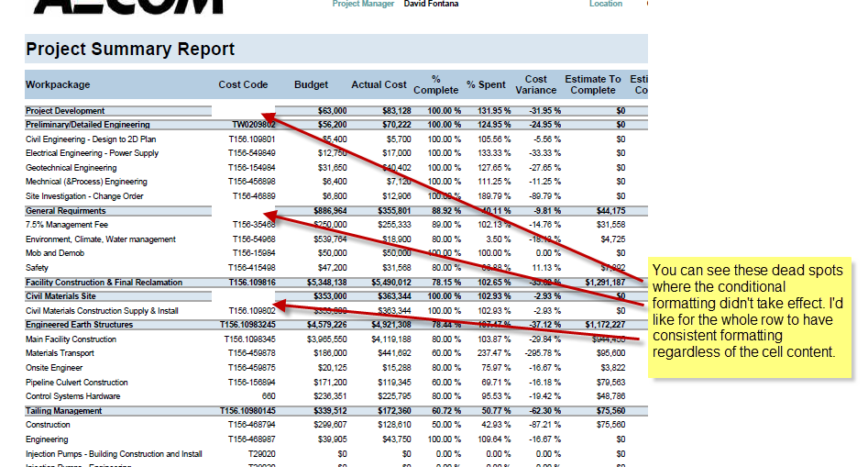This screenshot has height=467, width=868.
Task: Select Injection Pumps - Building Construction and Install
Action: point(114,454)
